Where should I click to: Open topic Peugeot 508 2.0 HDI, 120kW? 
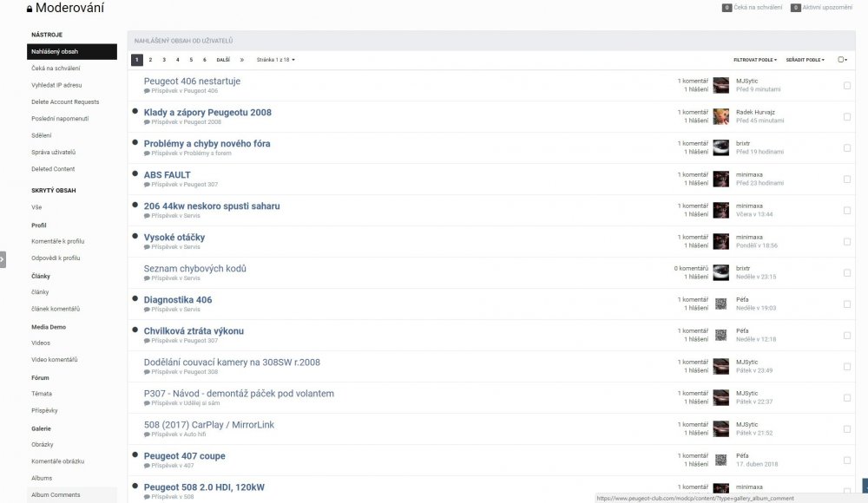click(204, 487)
